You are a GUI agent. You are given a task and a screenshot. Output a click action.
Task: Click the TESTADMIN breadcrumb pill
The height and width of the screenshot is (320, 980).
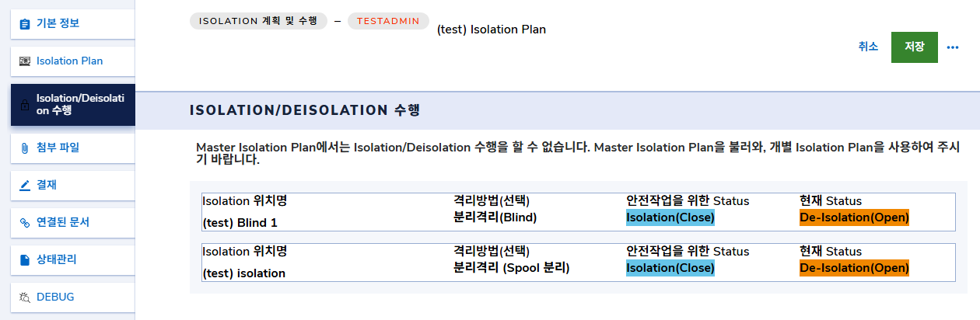[387, 21]
